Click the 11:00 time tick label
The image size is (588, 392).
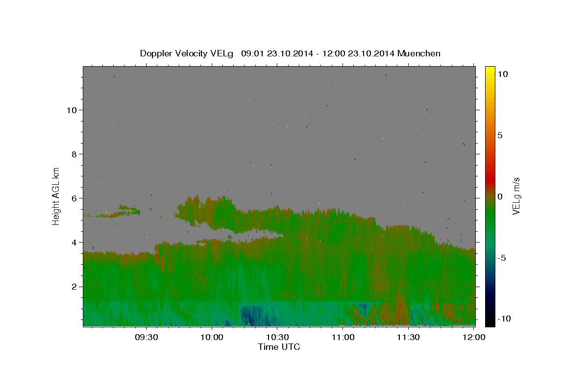(343, 338)
